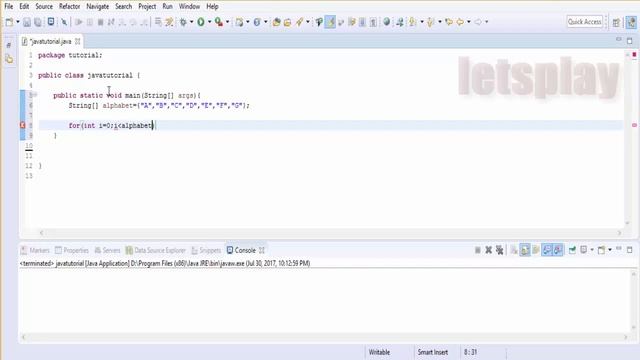Image resolution: width=640 pixels, height=360 pixels.
Task: Switch to the Properties tab
Action: click(72, 250)
